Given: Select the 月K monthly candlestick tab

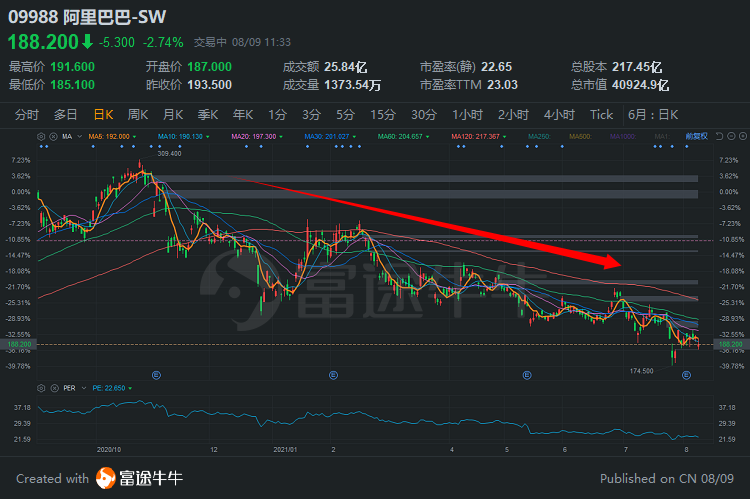Looking at the screenshot, I should (x=173, y=115).
